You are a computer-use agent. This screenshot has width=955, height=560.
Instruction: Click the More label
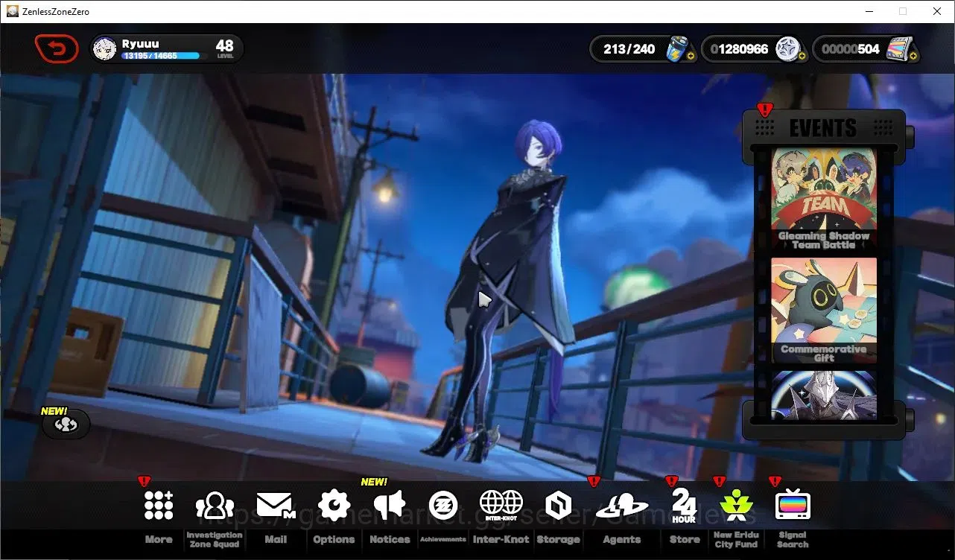(159, 540)
